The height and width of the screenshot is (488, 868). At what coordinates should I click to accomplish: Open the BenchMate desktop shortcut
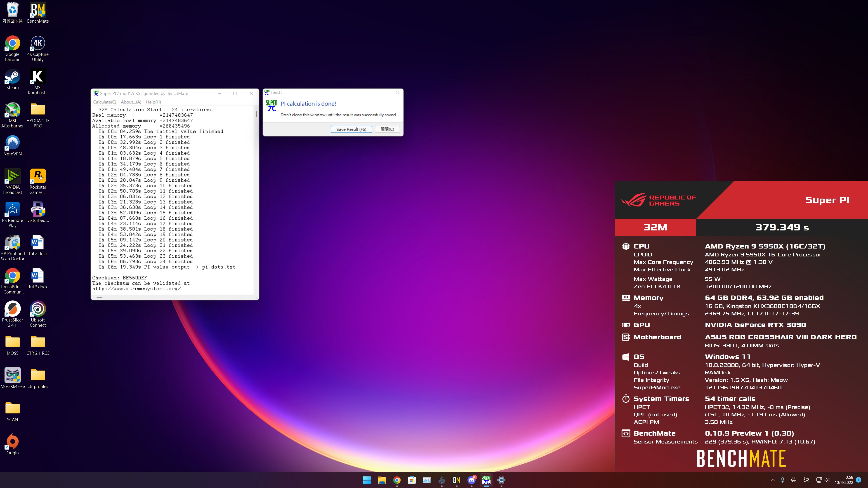[x=38, y=13]
